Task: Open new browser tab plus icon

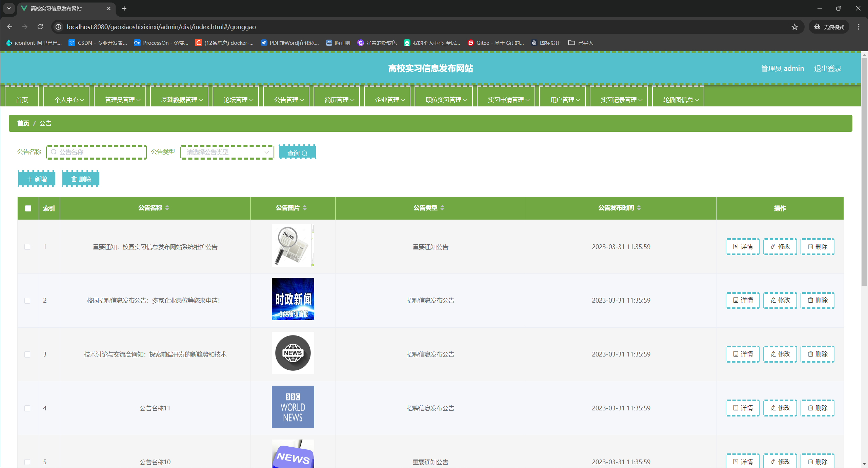Action: coord(124,8)
